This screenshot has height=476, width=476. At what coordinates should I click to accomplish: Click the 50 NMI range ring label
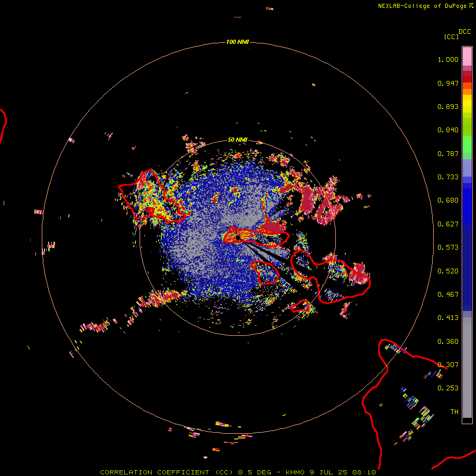click(237, 140)
